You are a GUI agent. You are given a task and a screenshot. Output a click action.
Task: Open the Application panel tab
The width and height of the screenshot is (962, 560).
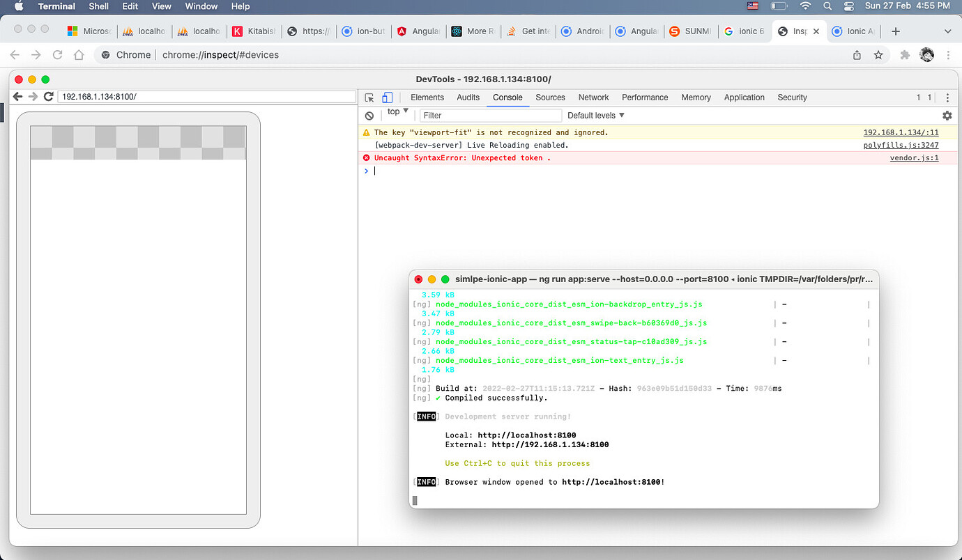pyautogui.click(x=744, y=98)
